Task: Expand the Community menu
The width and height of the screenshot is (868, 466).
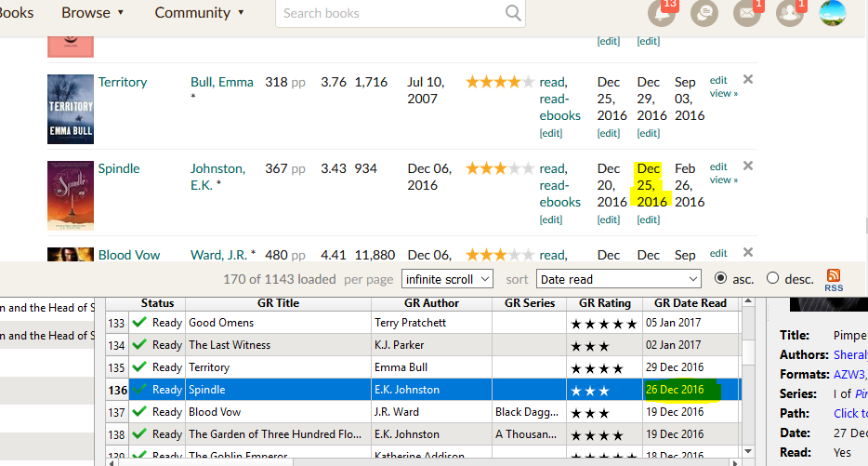Action: pyautogui.click(x=200, y=13)
